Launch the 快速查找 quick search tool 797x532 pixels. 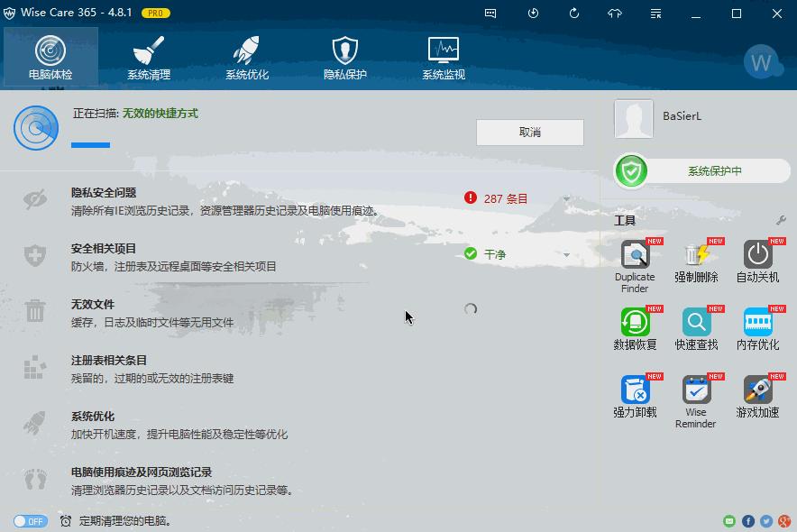pyautogui.click(x=696, y=328)
